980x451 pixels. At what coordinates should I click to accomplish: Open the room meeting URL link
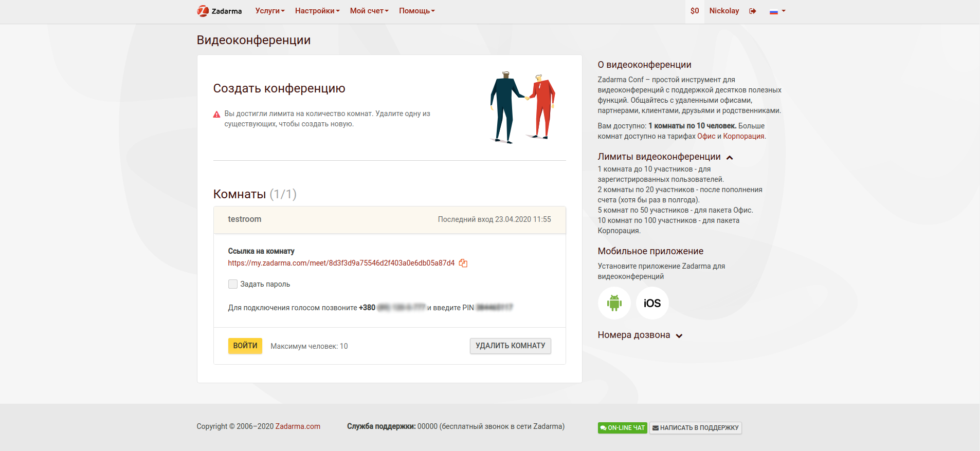pos(341,263)
